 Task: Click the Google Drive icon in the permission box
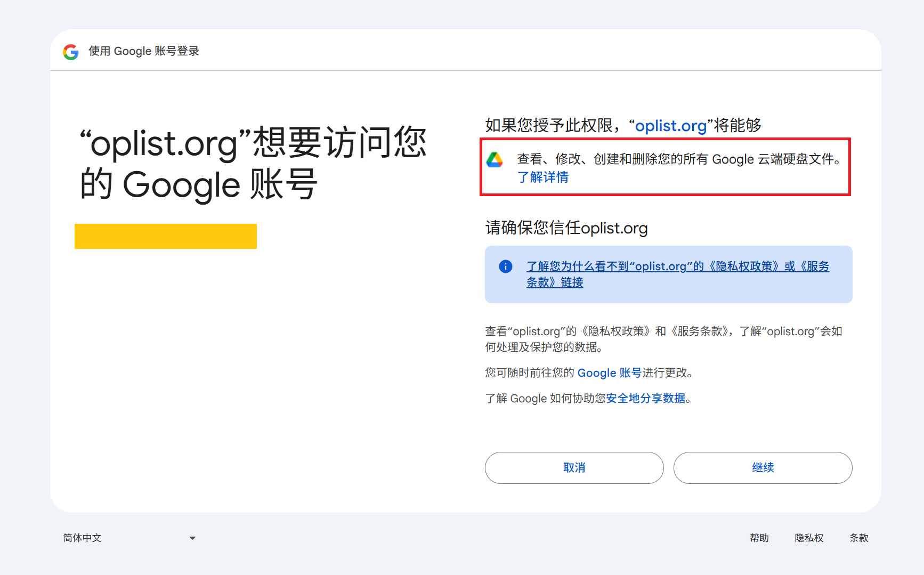495,160
